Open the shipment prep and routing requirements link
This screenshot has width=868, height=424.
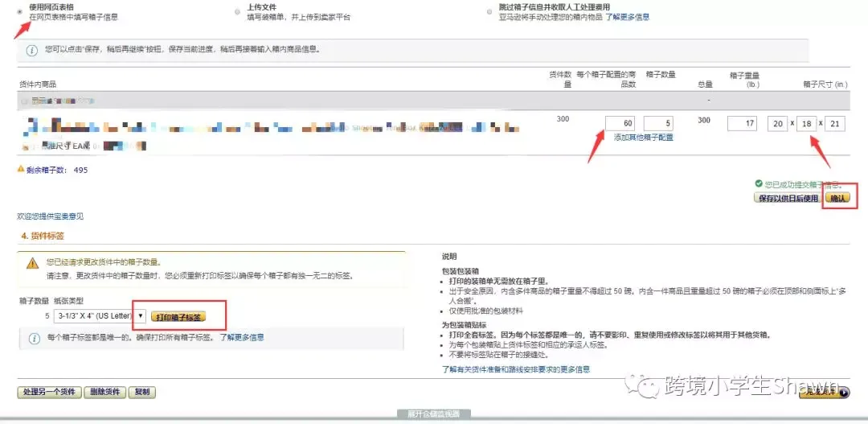(516, 369)
